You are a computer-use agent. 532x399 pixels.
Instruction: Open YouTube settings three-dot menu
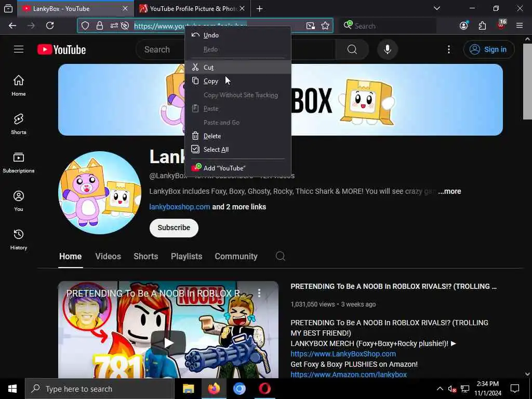[449, 49]
